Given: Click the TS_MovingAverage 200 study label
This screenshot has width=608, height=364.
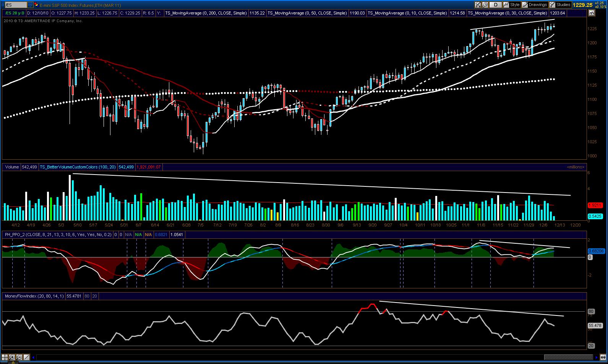Looking at the screenshot, I should tap(206, 13).
